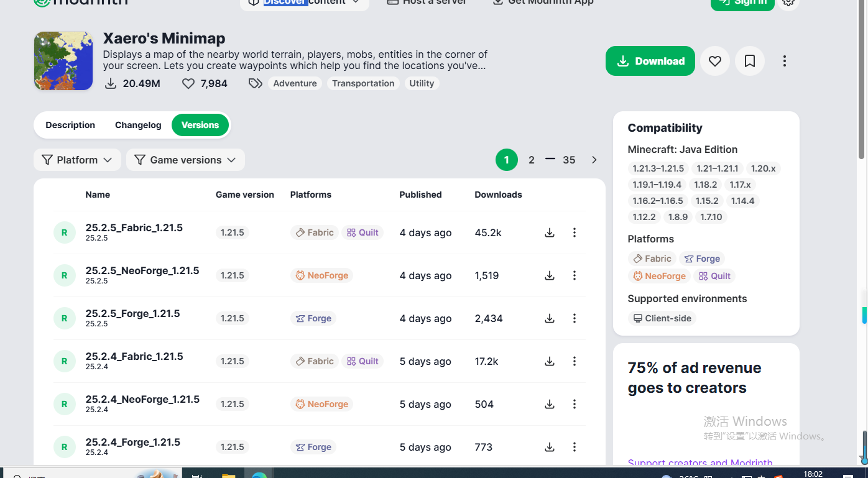Viewport: 868px width, 478px height.
Task: Click the Fabric platform tag in Compatibility
Action: tap(652, 259)
